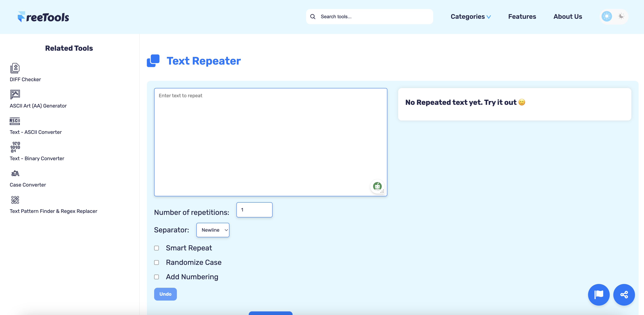Select the Case Converter tool
Image resolution: width=644 pixels, height=315 pixels.
[x=28, y=185]
